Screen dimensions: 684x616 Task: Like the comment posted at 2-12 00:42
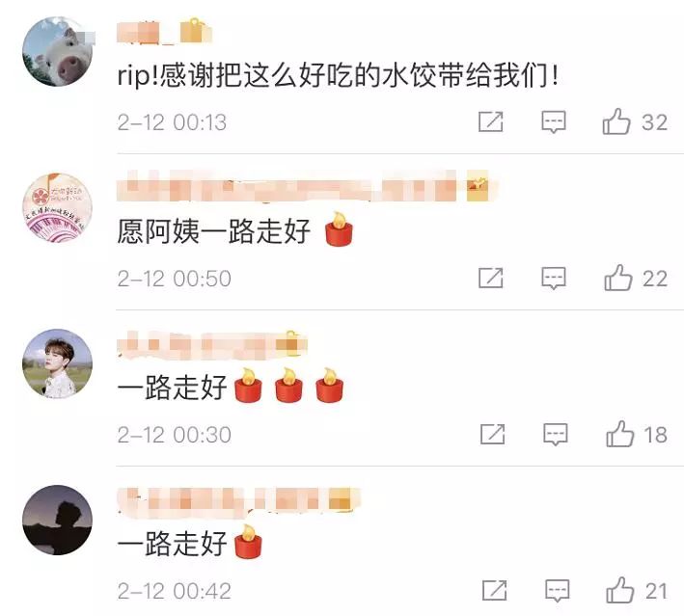coord(620,590)
